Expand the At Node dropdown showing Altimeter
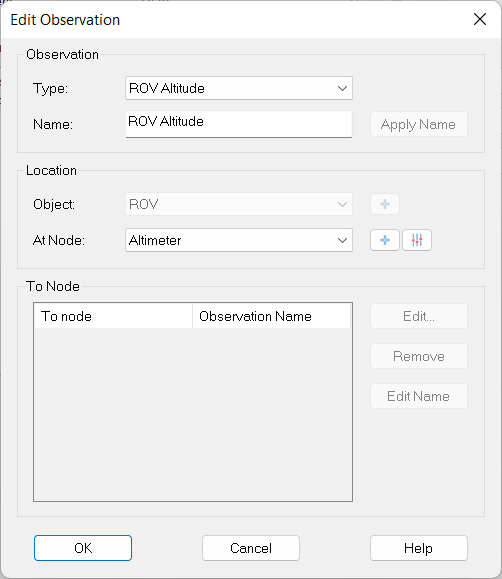 click(239, 240)
